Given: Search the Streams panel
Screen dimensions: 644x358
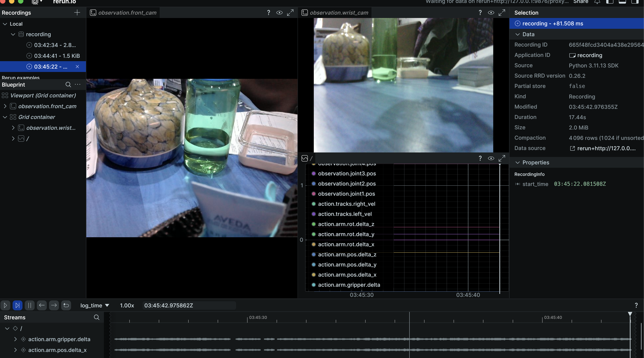Looking at the screenshot, I should click(96, 317).
